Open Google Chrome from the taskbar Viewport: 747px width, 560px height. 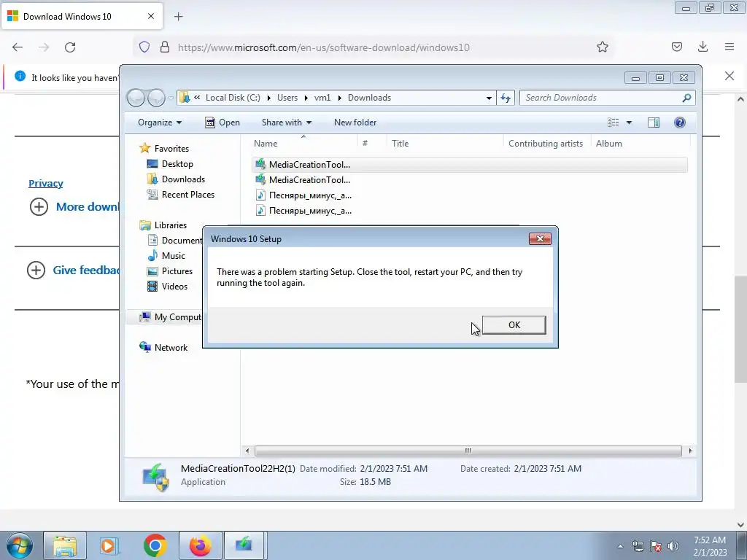click(155, 545)
